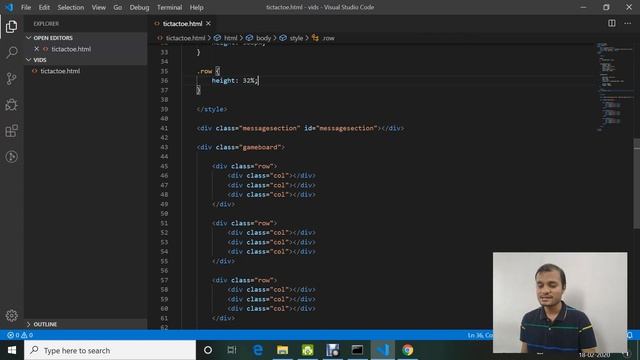Viewport: 640px width, 360px height.
Task: Click the style breadcrumb segment
Action: [x=296, y=38]
